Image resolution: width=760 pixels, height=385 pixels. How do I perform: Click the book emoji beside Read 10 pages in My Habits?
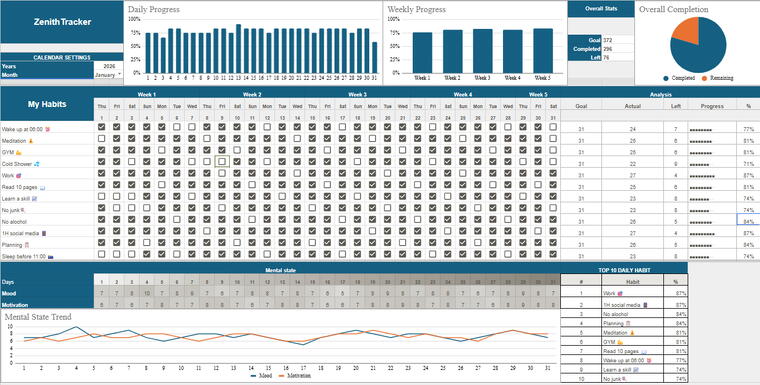[42, 187]
